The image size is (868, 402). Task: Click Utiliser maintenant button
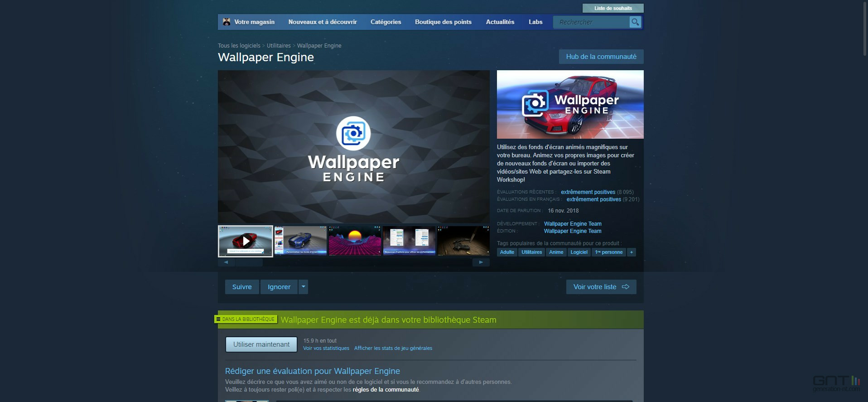coord(261,344)
